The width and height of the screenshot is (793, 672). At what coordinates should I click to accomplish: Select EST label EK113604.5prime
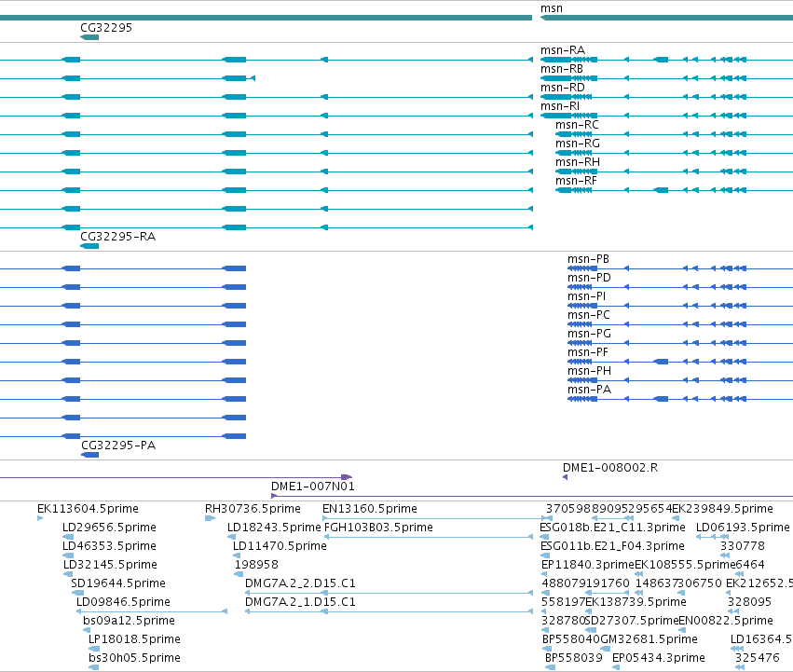pos(88,509)
